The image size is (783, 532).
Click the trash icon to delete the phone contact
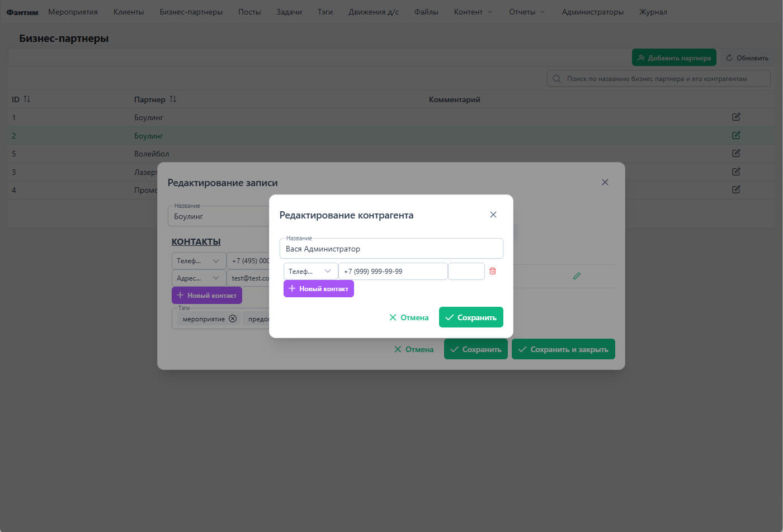492,271
